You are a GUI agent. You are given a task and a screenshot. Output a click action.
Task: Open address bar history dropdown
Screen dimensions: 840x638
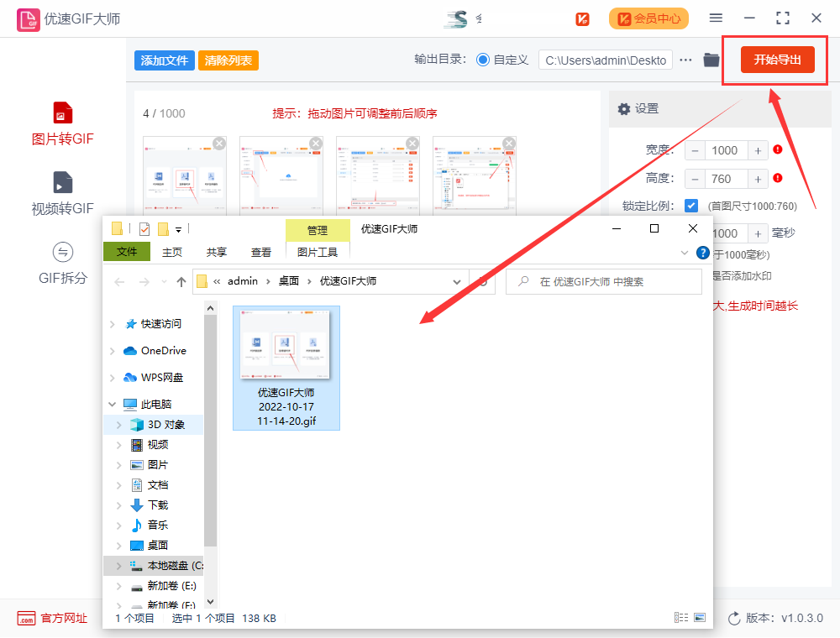pos(457,282)
